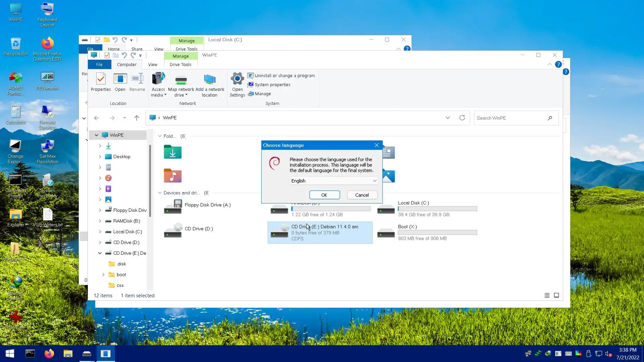Collapse the Devices and drives group
This screenshot has width=644, height=362.
pos(160,193)
